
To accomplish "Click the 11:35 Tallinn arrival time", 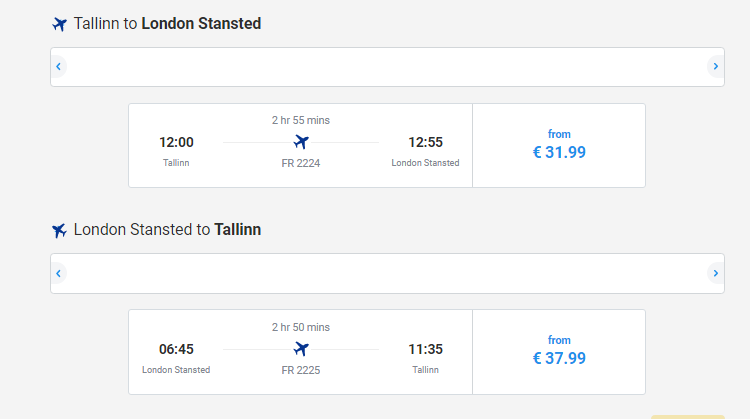I will pos(425,349).
